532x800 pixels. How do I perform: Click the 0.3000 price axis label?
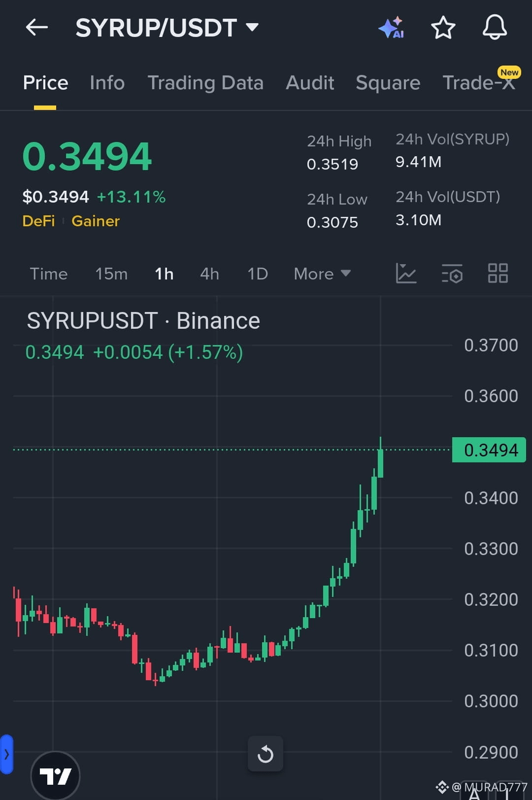pos(491,701)
